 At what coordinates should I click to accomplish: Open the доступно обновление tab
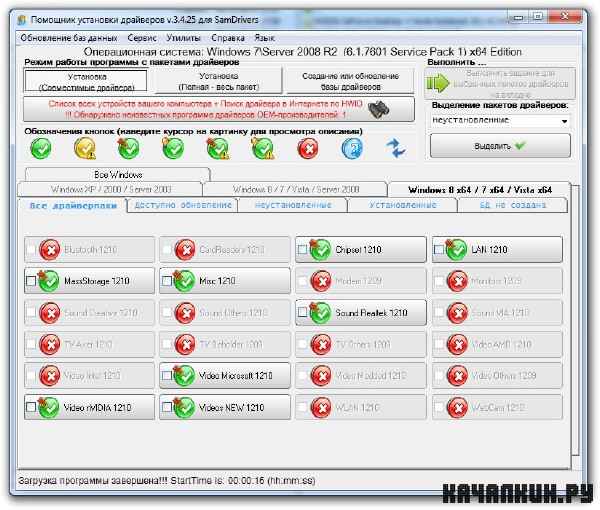click(x=183, y=205)
